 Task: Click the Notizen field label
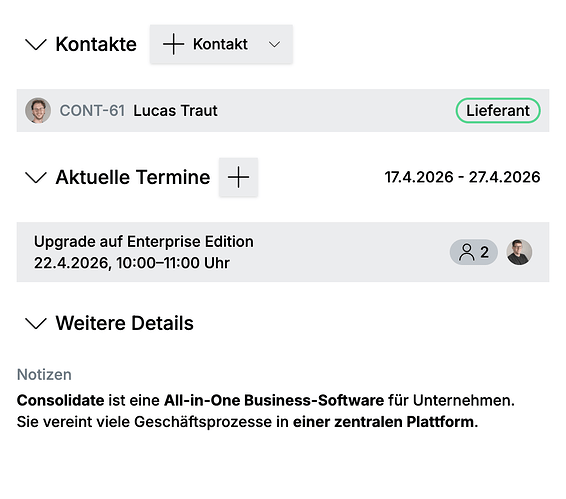[x=44, y=374]
